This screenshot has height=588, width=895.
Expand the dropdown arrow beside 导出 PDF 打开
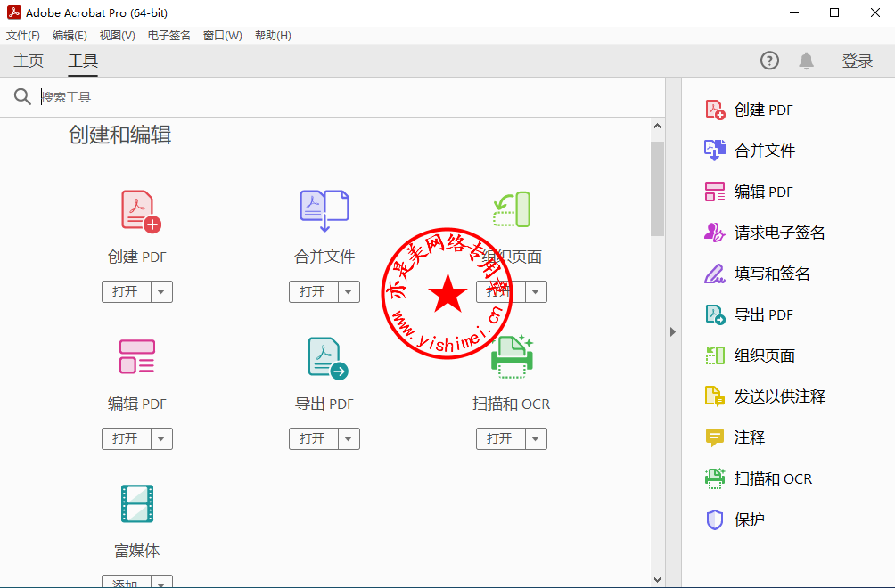click(x=349, y=439)
